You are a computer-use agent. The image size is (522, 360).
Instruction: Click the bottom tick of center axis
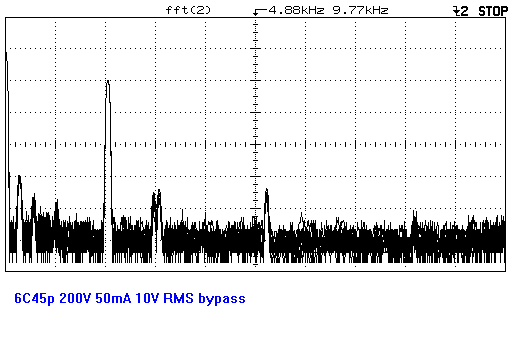pos(255,265)
